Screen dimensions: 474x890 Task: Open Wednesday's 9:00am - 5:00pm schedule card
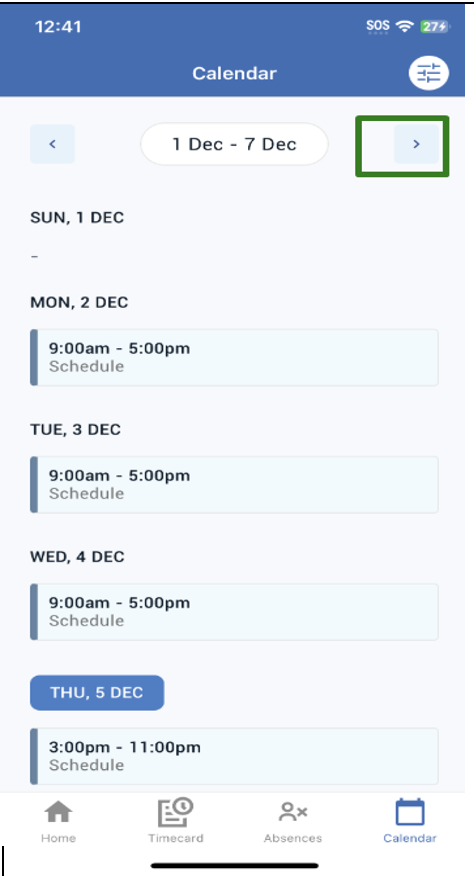tap(234, 612)
